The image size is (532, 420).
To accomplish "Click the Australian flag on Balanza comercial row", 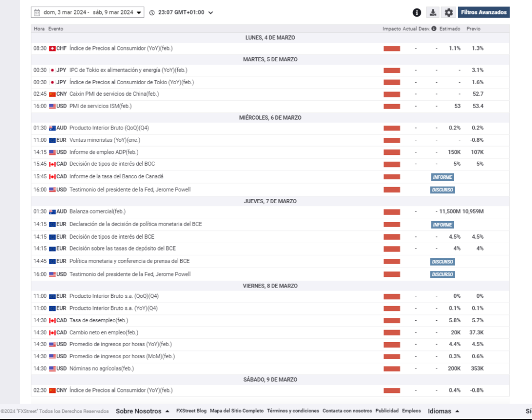I will tap(52, 212).
